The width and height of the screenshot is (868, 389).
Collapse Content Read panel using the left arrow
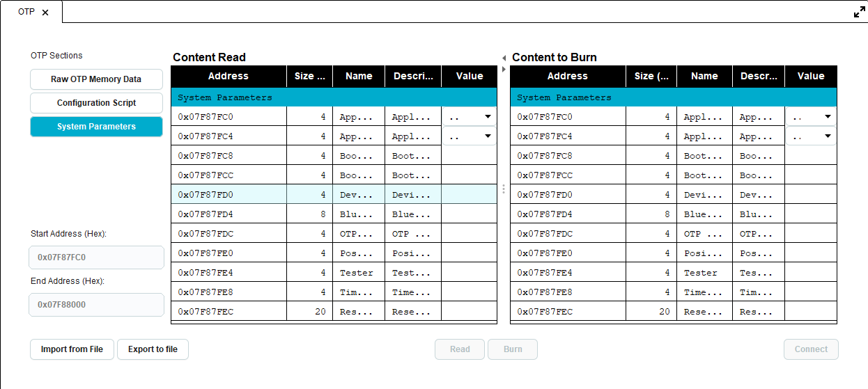click(x=504, y=58)
